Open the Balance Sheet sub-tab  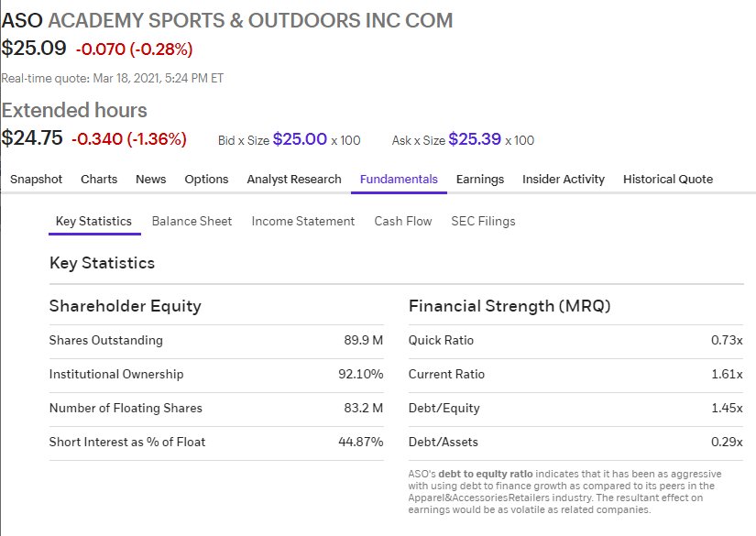(x=192, y=221)
